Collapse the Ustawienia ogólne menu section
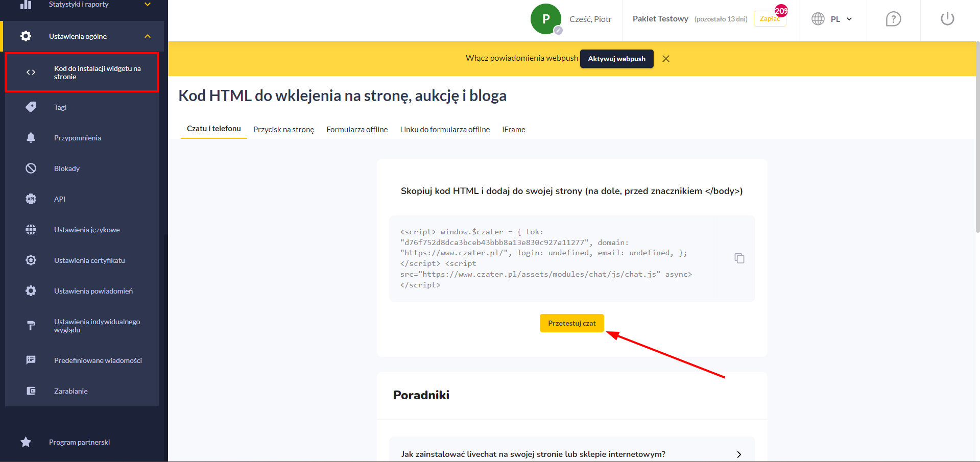Image resolution: width=980 pixels, height=462 pixels. click(x=148, y=36)
